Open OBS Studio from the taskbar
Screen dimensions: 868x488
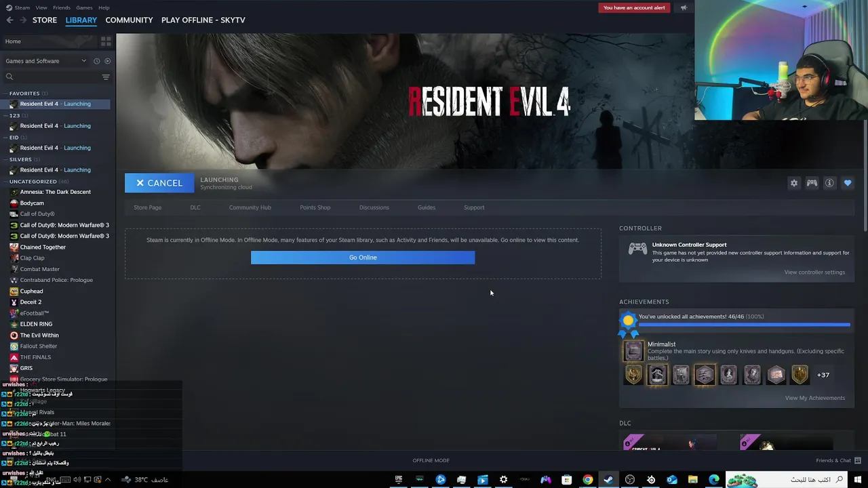pyautogui.click(x=630, y=480)
